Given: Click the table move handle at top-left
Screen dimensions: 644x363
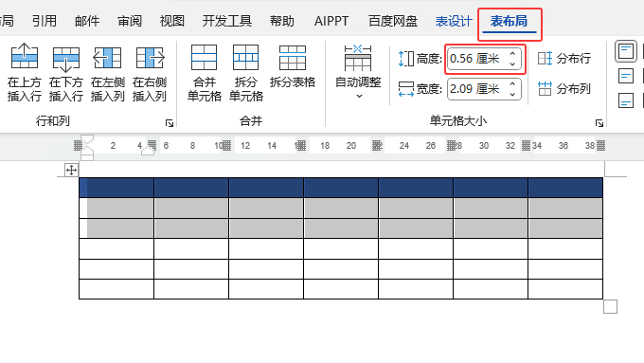Looking at the screenshot, I should [71, 170].
